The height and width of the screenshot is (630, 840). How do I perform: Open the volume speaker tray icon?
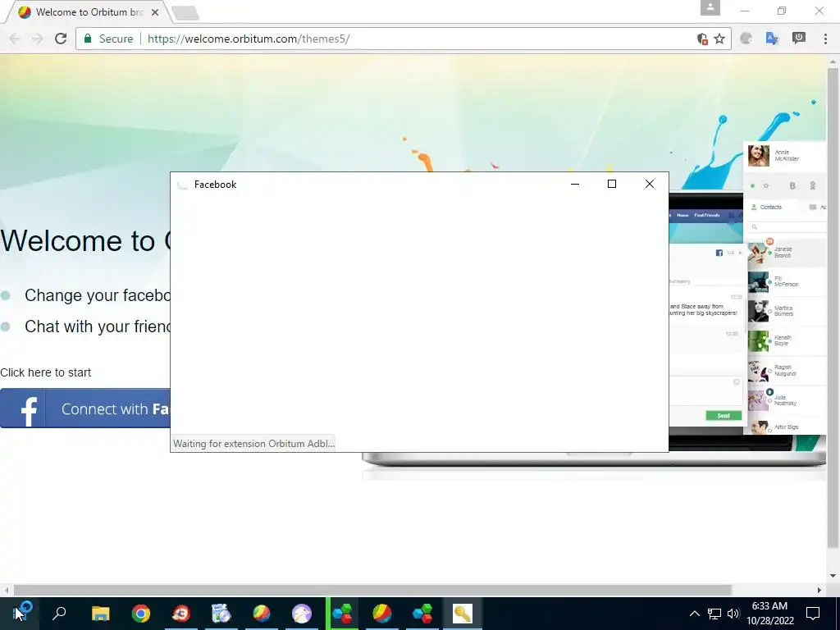click(733, 614)
